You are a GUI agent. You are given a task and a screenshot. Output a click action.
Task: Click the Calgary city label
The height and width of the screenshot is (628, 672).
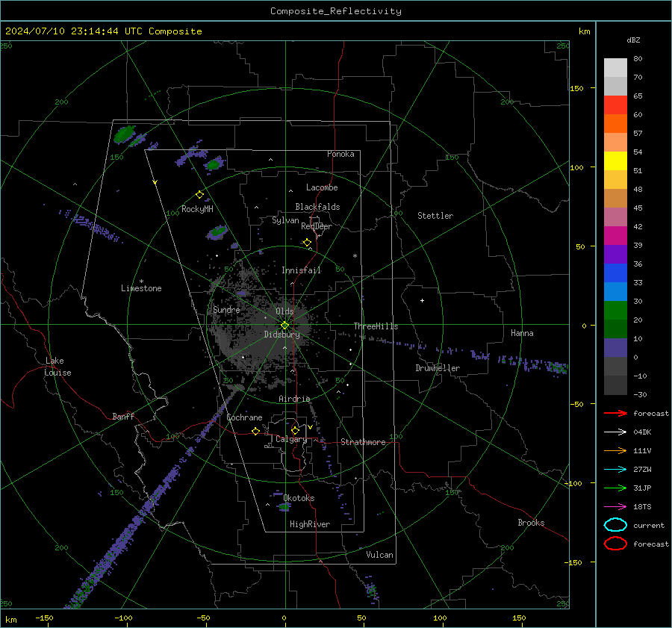(291, 439)
